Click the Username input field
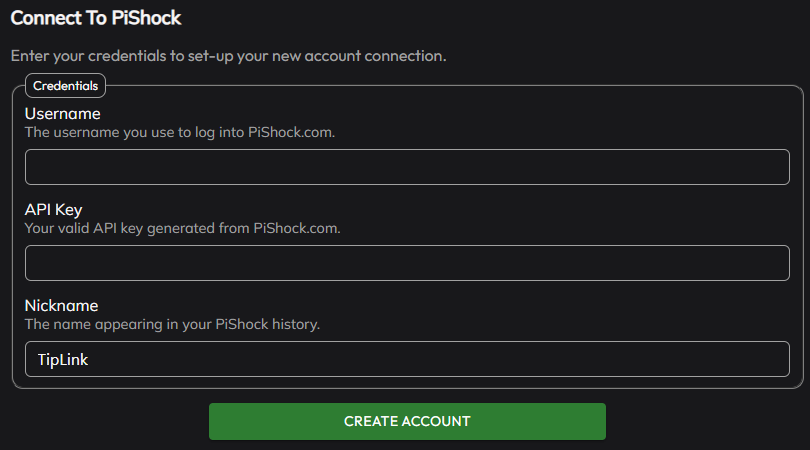Image resolution: width=810 pixels, height=450 pixels. click(x=406, y=167)
